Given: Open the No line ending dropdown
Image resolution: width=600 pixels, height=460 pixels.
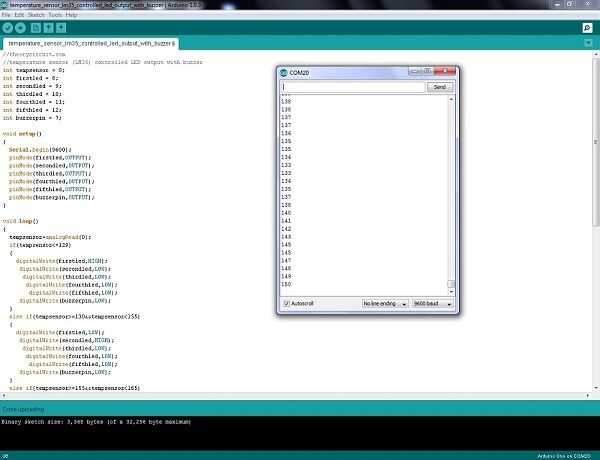Looking at the screenshot, I should pyautogui.click(x=385, y=303).
